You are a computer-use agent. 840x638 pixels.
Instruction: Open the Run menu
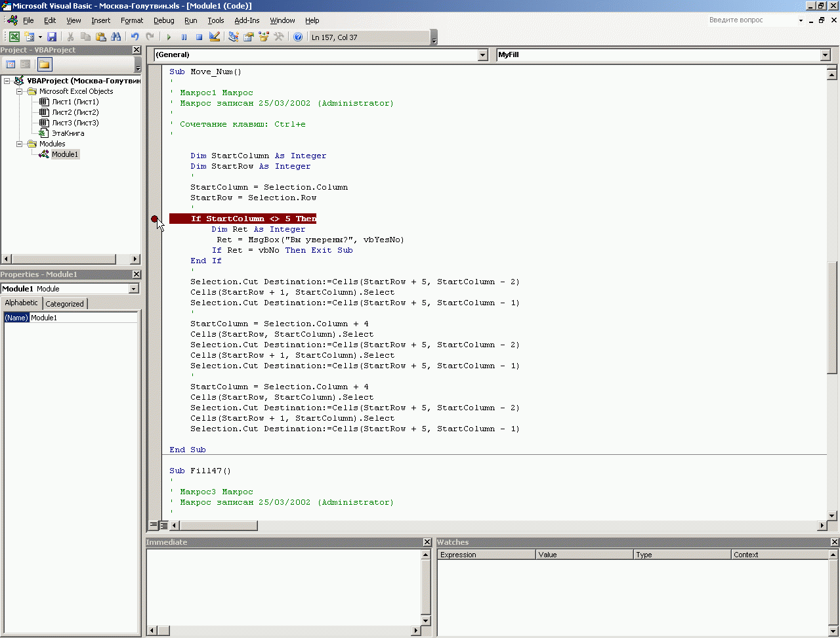[190, 20]
